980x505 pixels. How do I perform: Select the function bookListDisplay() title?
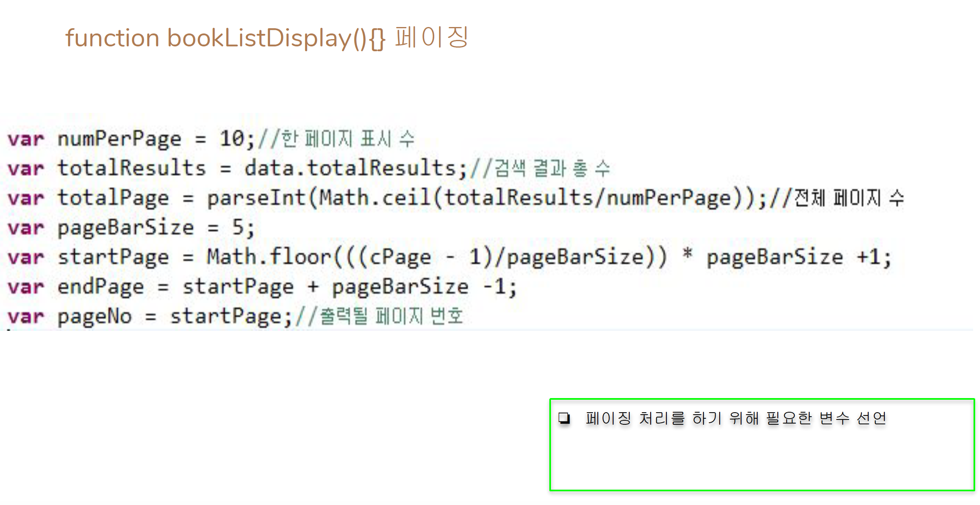pos(226,38)
